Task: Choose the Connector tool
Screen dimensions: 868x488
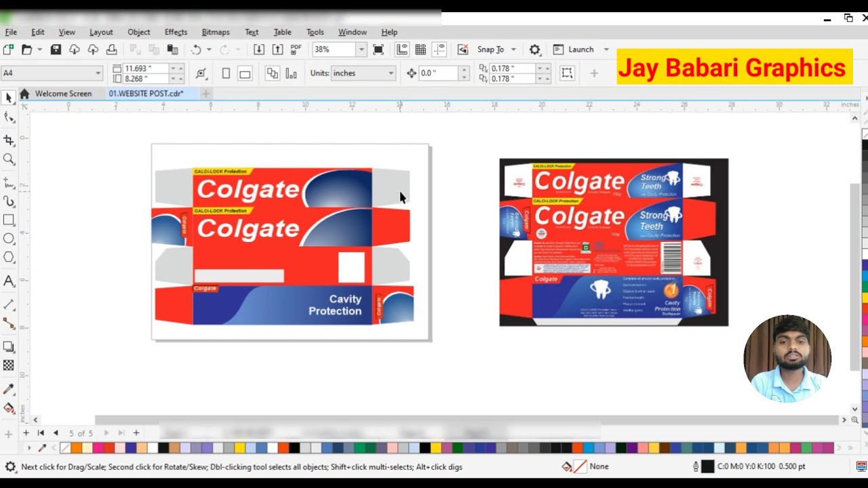Action: point(9,323)
